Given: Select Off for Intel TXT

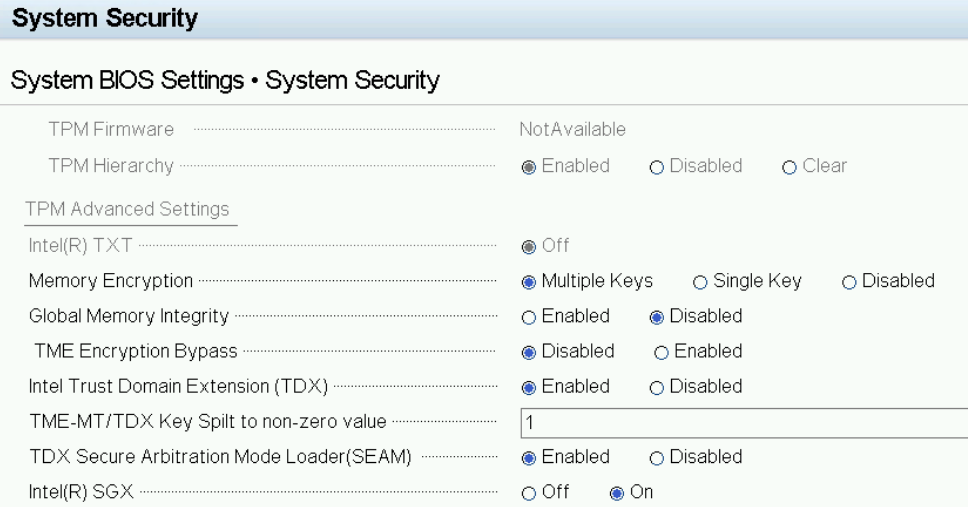Looking at the screenshot, I should (x=529, y=246).
